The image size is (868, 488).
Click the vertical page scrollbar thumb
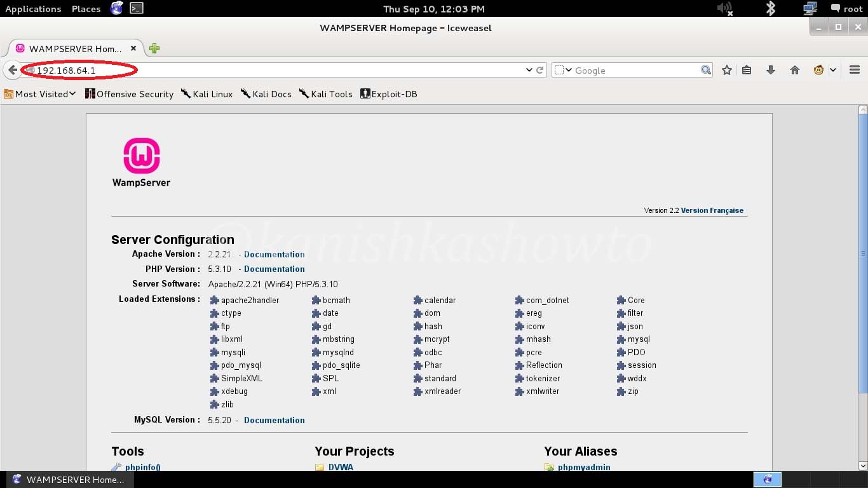[863, 254]
